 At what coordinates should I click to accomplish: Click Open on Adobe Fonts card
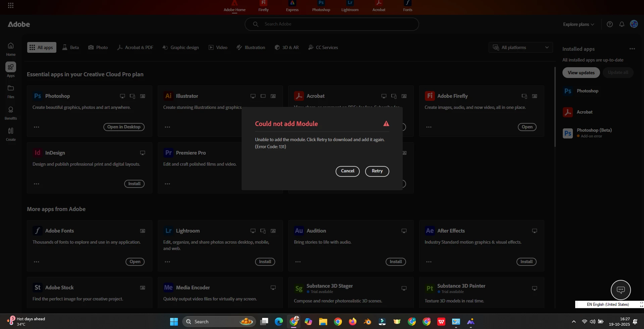135,262
